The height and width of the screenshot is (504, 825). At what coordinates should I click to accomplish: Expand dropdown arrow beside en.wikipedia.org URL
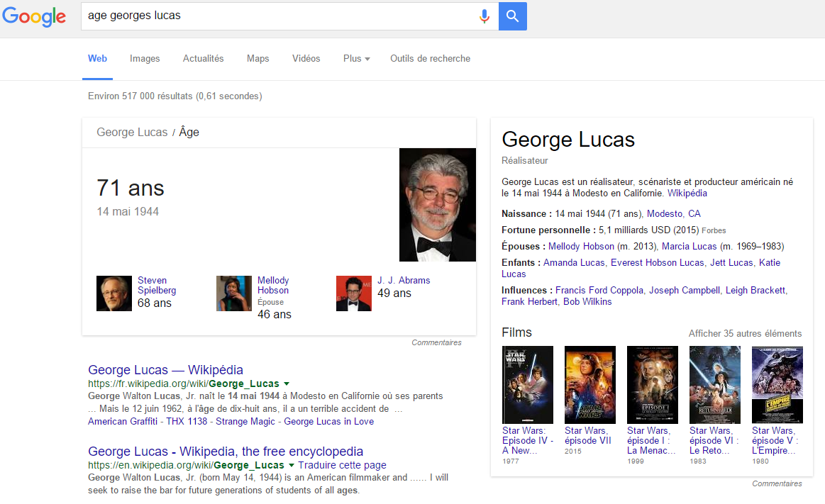click(291, 465)
